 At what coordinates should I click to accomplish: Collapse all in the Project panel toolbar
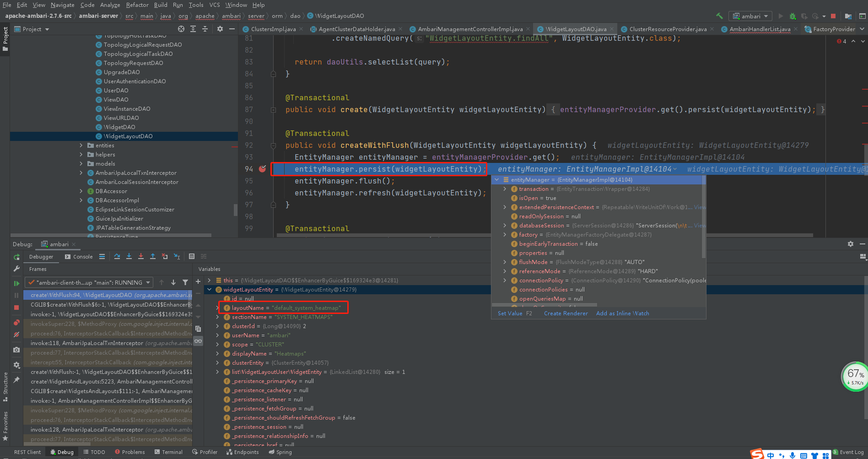pos(205,29)
